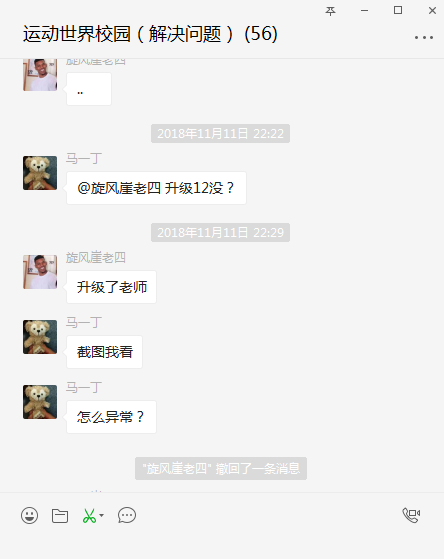Click the 怎么异常？ message bubble
The image size is (444, 559).
pos(111,417)
